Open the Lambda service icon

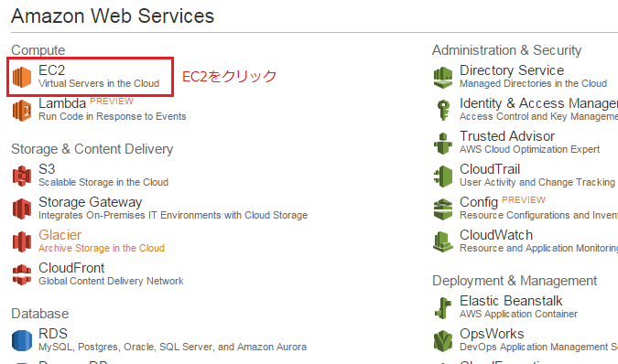(22, 110)
